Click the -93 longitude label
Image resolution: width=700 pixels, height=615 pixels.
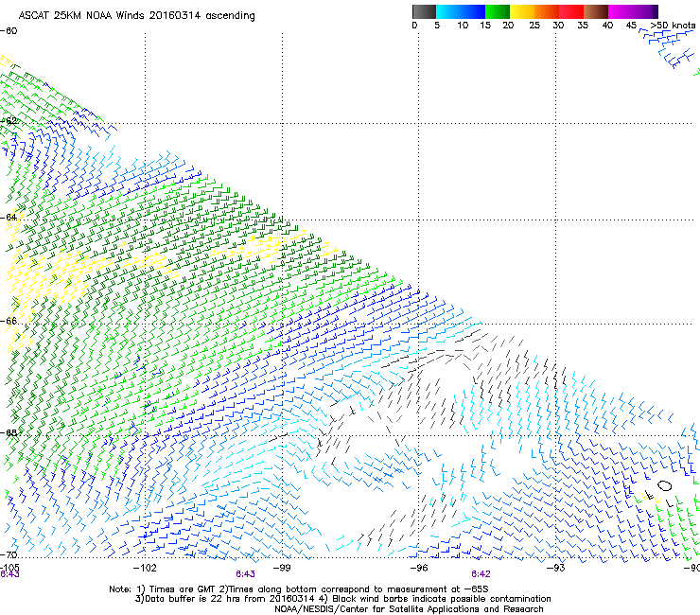point(556,568)
